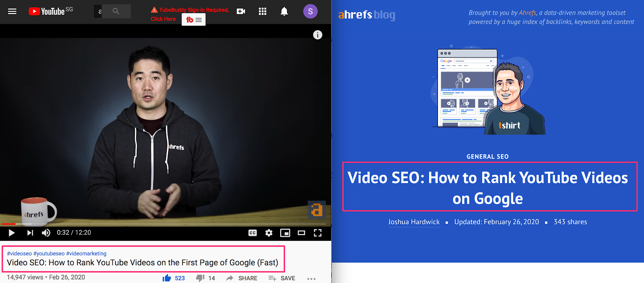Click the TubeBuddy Sign-in Required warning link

point(190,14)
